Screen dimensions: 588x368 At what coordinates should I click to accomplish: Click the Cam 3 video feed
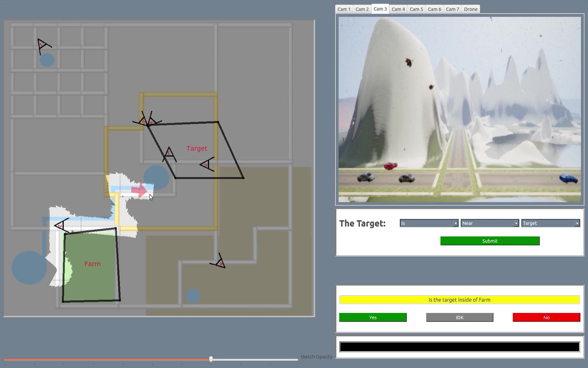(x=459, y=109)
